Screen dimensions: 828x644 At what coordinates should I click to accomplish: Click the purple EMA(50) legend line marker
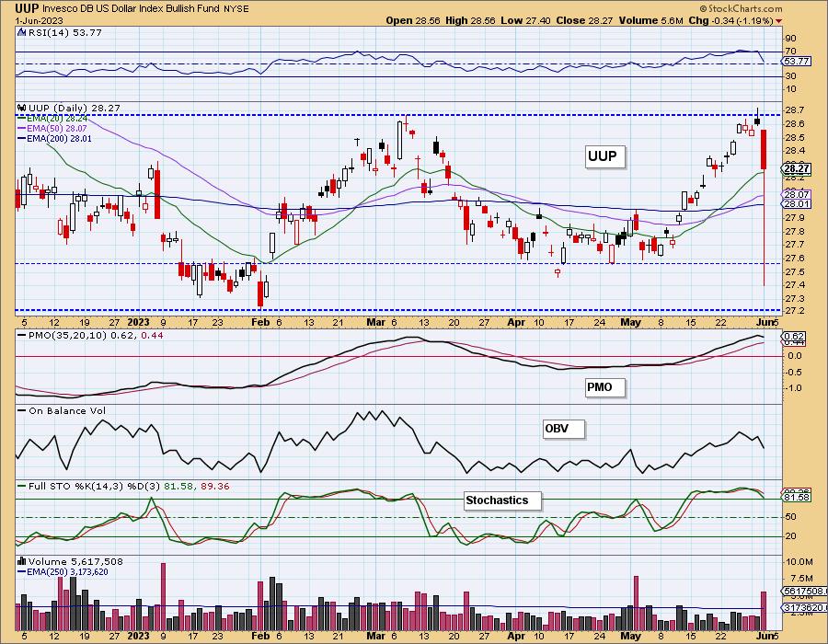point(22,128)
